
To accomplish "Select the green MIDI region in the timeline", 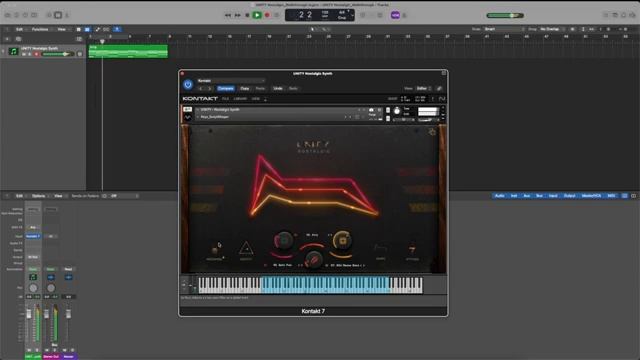I will pos(128,51).
